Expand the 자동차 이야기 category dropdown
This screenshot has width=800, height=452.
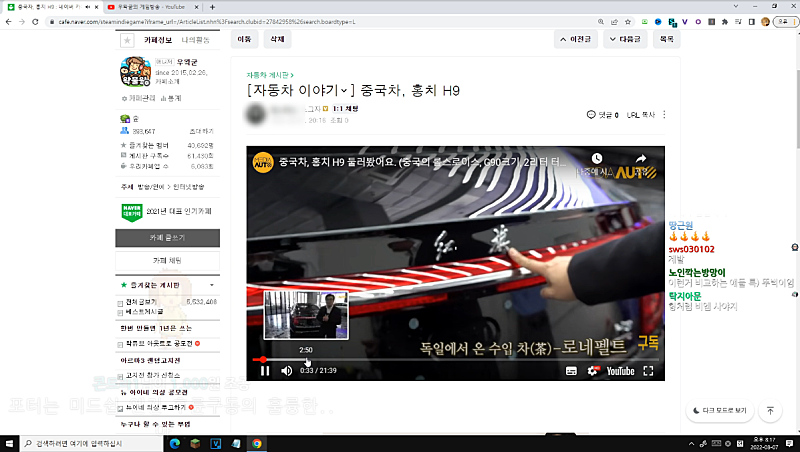(344, 91)
